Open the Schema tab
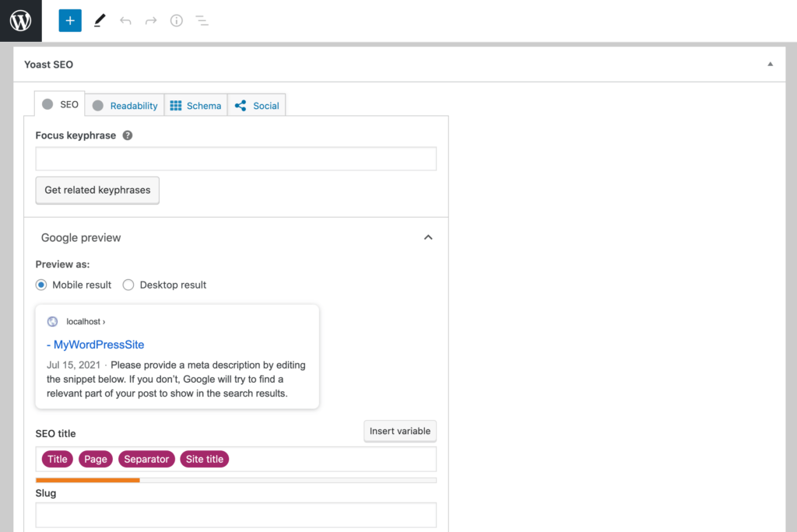The image size is (797, 532). 195,106
